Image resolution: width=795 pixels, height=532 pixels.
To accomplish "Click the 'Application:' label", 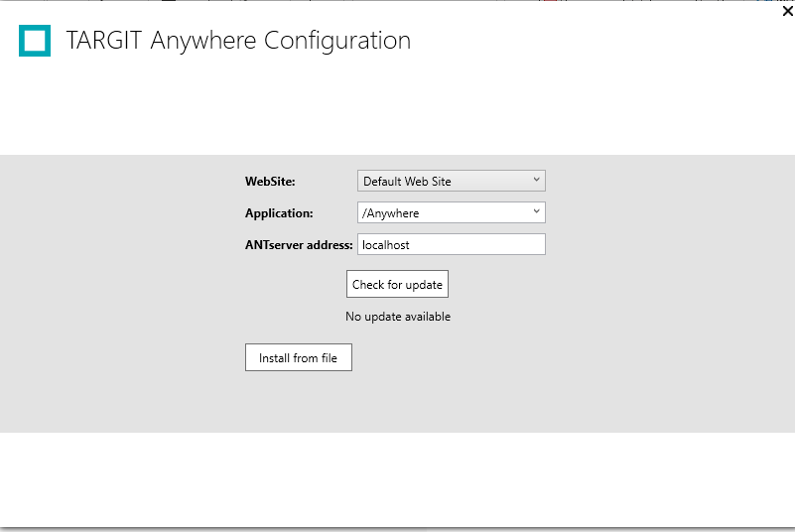I will 279,213.
